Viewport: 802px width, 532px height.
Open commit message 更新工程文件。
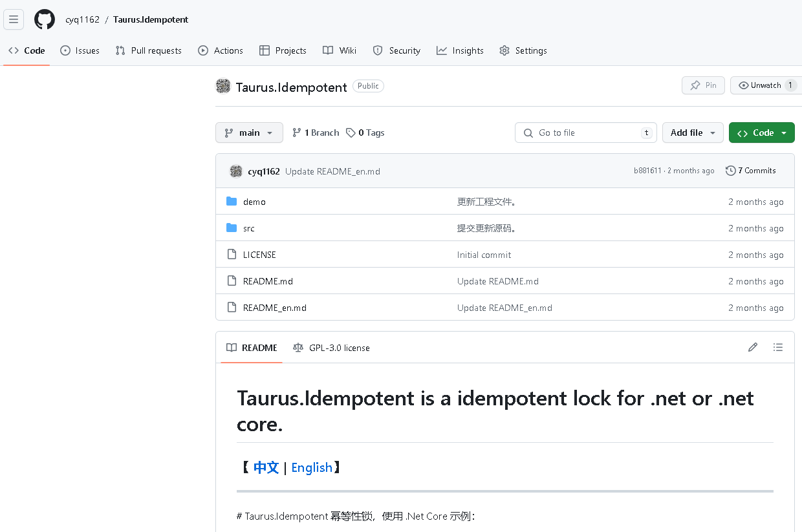(487, 202)
